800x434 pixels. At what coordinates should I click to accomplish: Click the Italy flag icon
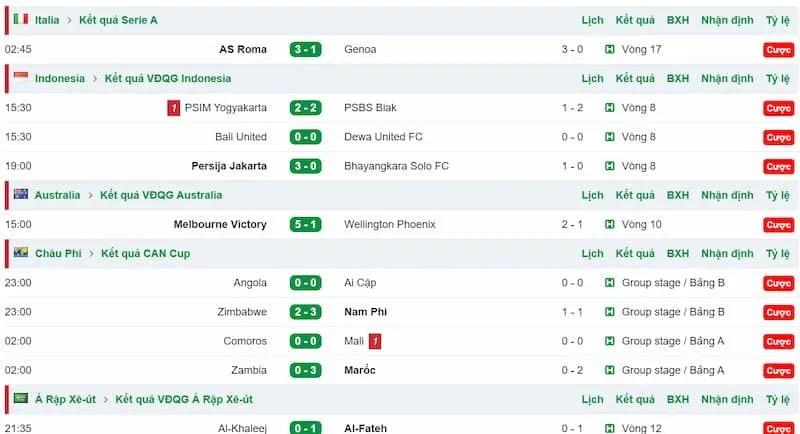[x=20, y=19]
